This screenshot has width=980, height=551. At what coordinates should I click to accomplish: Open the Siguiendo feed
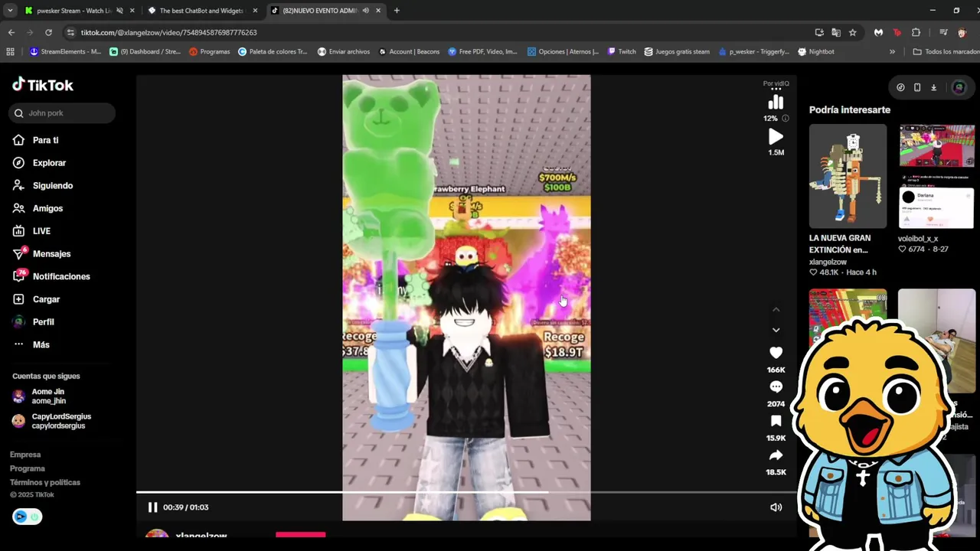(x=52, y=186)
